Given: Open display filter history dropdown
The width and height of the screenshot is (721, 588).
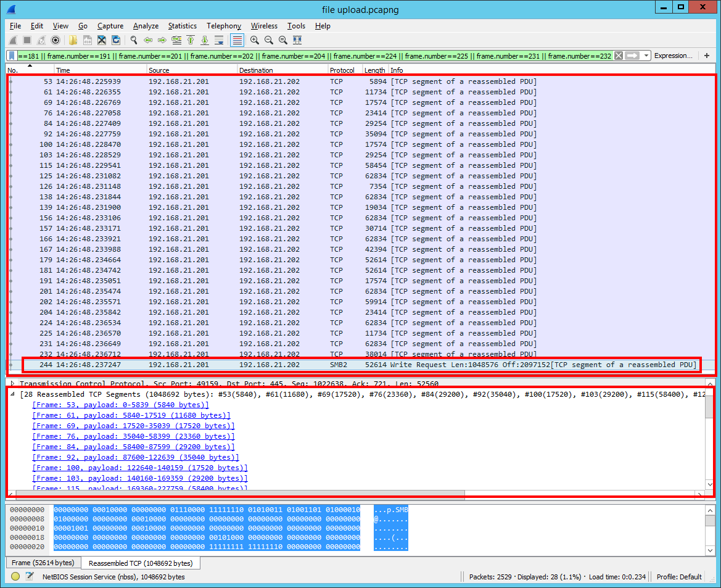Looking at the screenshot, I should click(646, 56).
